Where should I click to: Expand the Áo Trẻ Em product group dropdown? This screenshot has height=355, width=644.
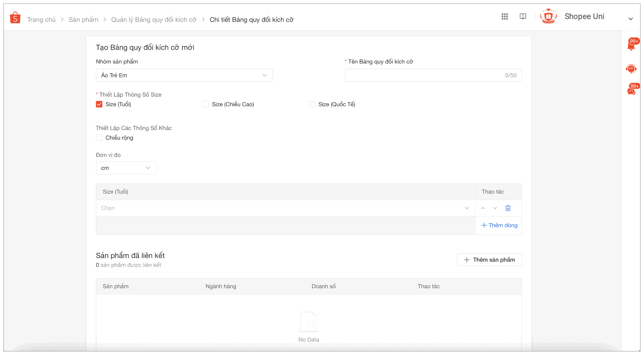click(184, 75)
